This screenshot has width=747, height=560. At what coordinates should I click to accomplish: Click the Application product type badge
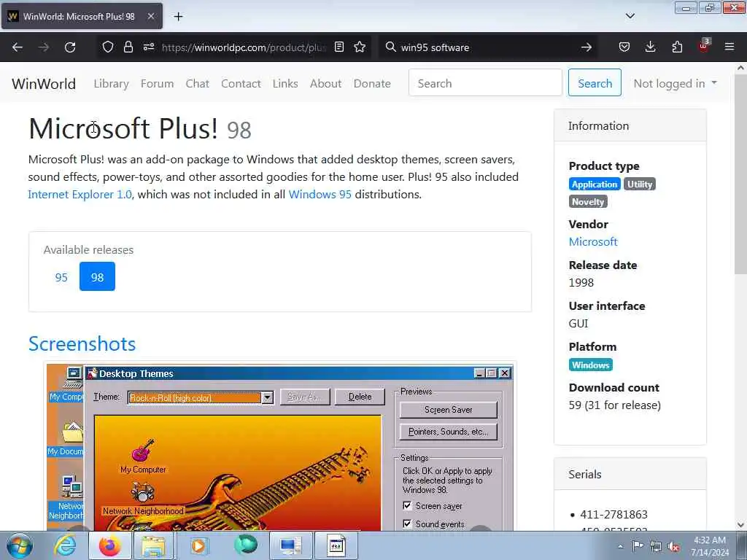tap(594, 184)
